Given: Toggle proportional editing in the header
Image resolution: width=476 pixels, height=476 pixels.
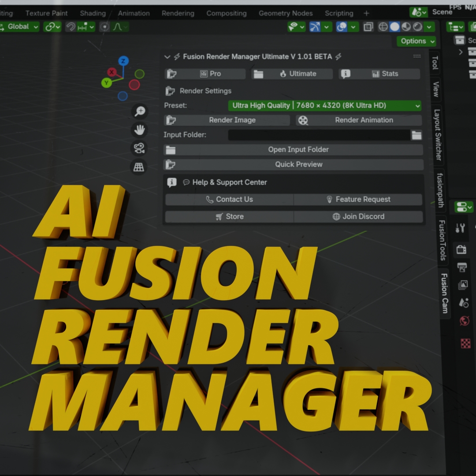Looking at the screenshot, I should click(105, 27).
